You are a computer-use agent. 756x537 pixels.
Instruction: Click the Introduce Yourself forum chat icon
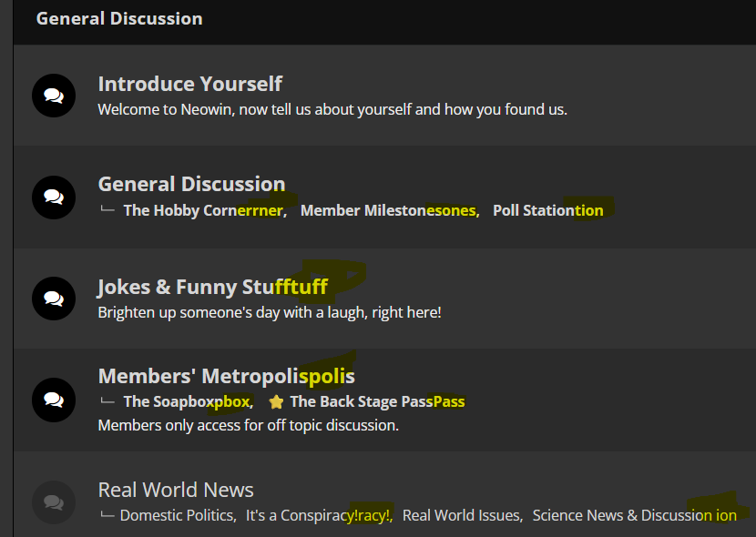(x=54, y=96)
